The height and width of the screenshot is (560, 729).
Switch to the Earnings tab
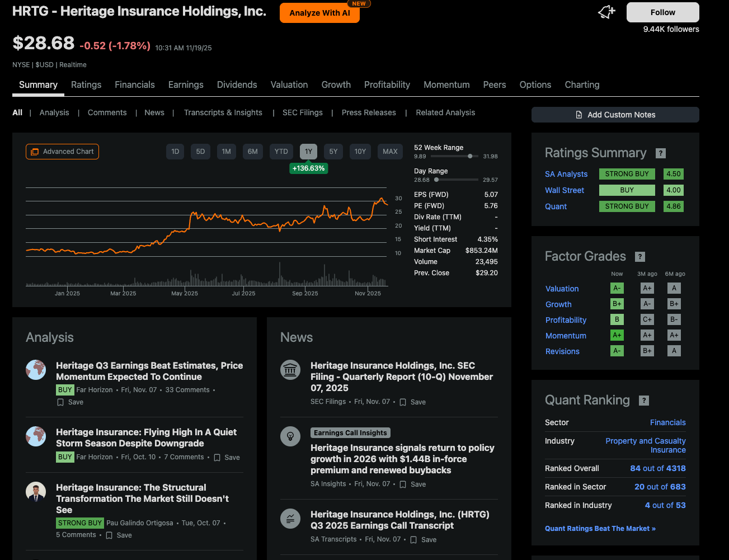186,84
